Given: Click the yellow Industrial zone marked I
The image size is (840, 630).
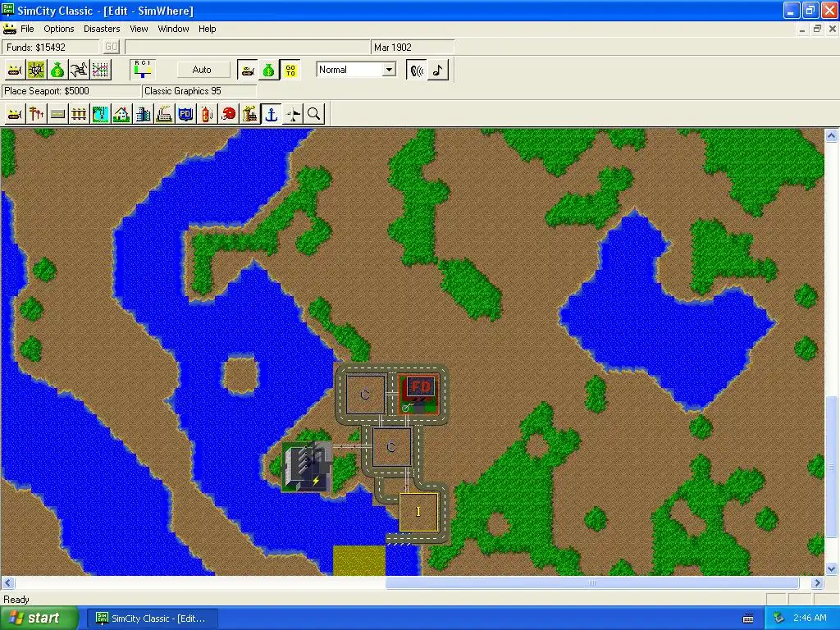Looking at the screenshot, I should tap(418, 512).
